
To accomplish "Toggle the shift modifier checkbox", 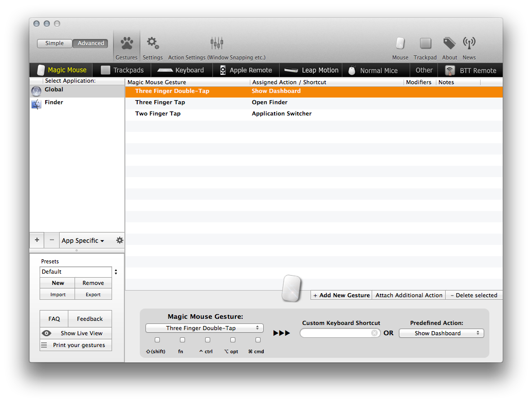I will 157,340.
